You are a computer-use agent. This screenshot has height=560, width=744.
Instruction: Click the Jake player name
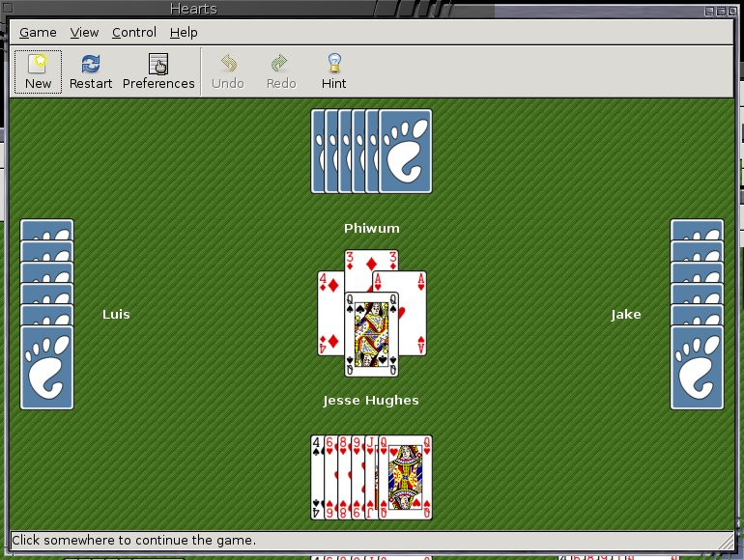[x=626, y=315]
